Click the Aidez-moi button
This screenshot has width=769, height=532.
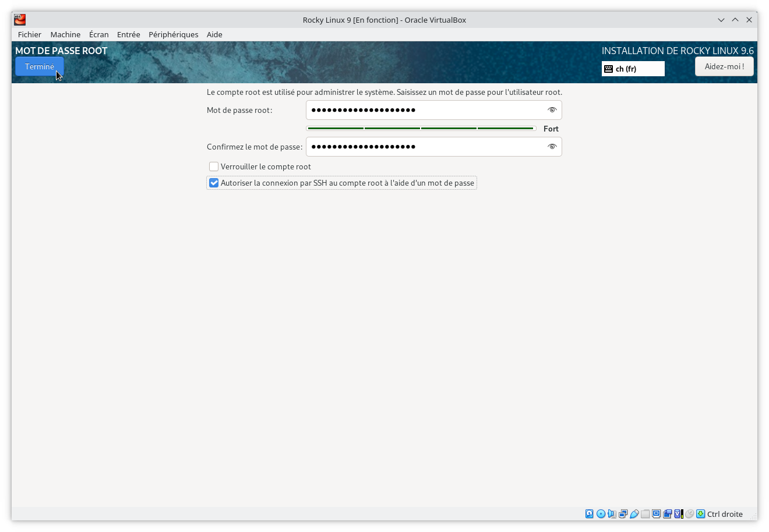[x=724, y=66]
